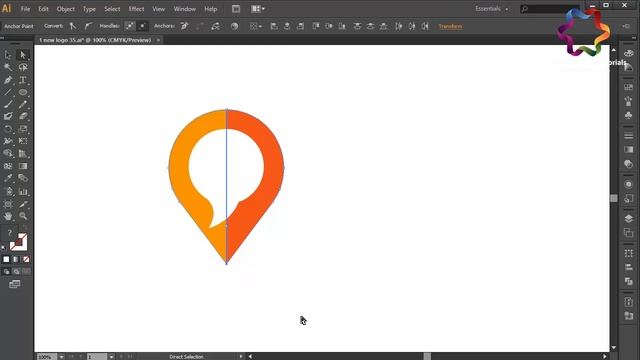Select the Selection tool (black arrow)
Screen dimensions: 640x360
(8, 55)
